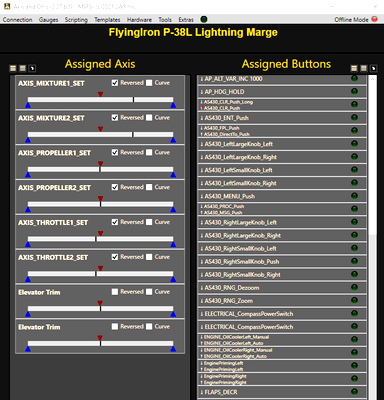This screenshot has height=400, width=384.
Task: Enable Curve for AXIS_MIXTURE1_SET
Action: [149, 83]
